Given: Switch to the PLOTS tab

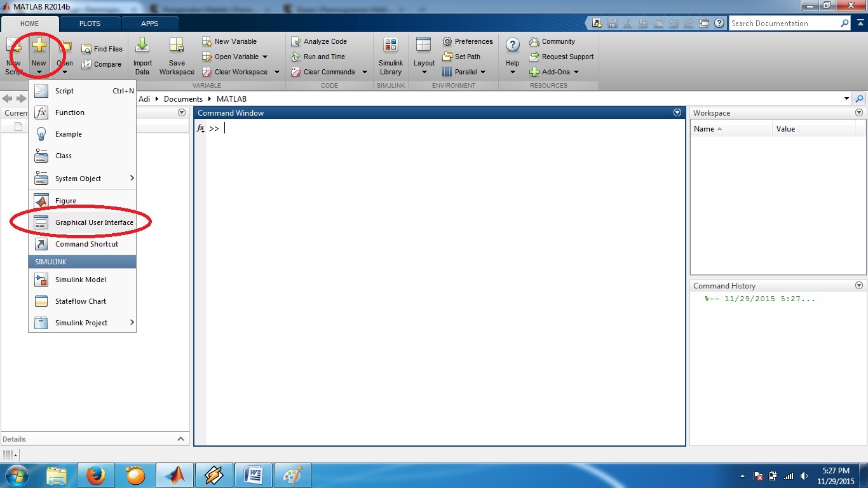Looking at the screenshot, I should pyautogui.click(x=90, y=24).
